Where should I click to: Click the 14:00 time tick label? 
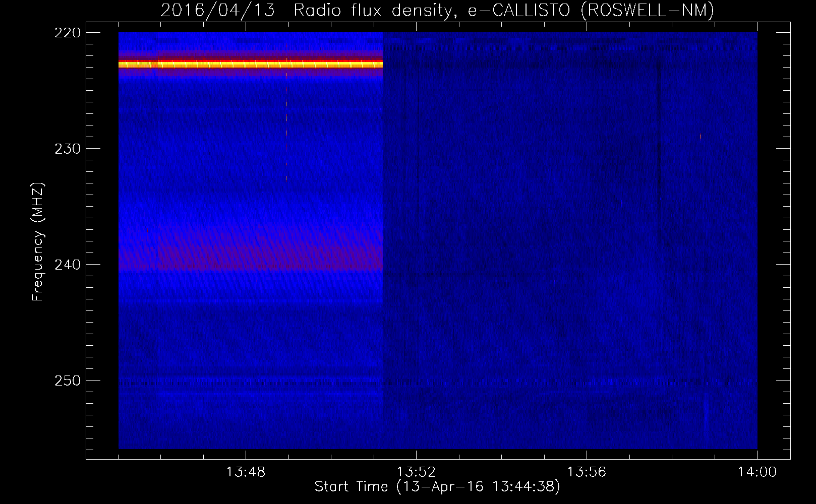(757, 472)
